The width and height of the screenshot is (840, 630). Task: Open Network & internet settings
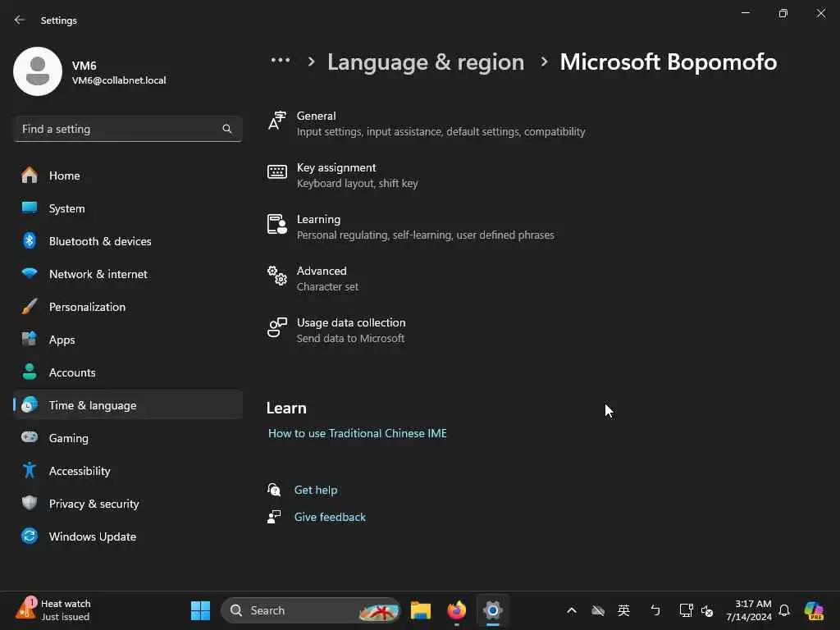coord(128,274)
